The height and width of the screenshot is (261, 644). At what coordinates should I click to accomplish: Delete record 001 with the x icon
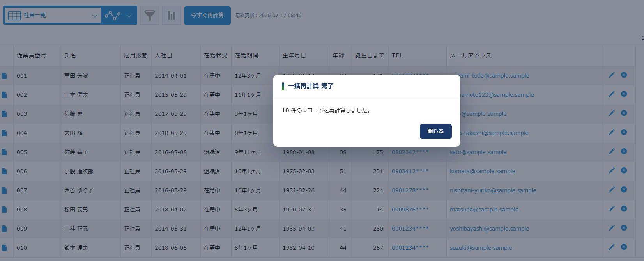pyautogui.click(x=624, y=75)
